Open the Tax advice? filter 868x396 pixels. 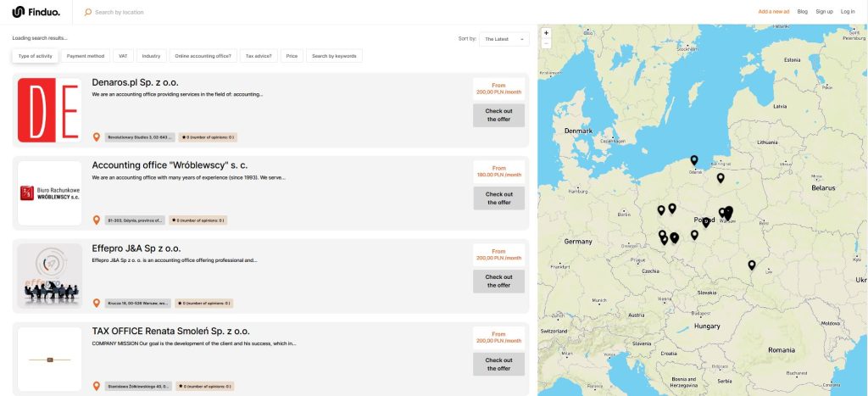(259, 56)
